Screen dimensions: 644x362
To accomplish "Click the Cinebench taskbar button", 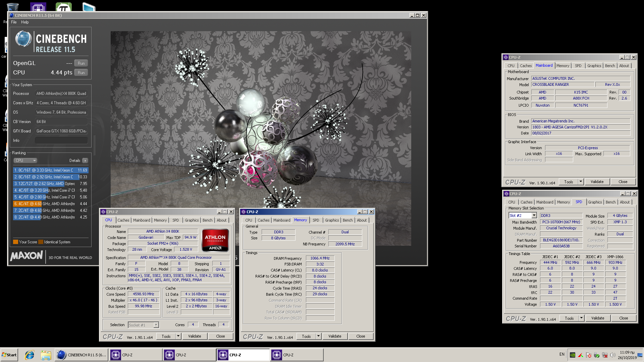I will (x=82, y=355).
